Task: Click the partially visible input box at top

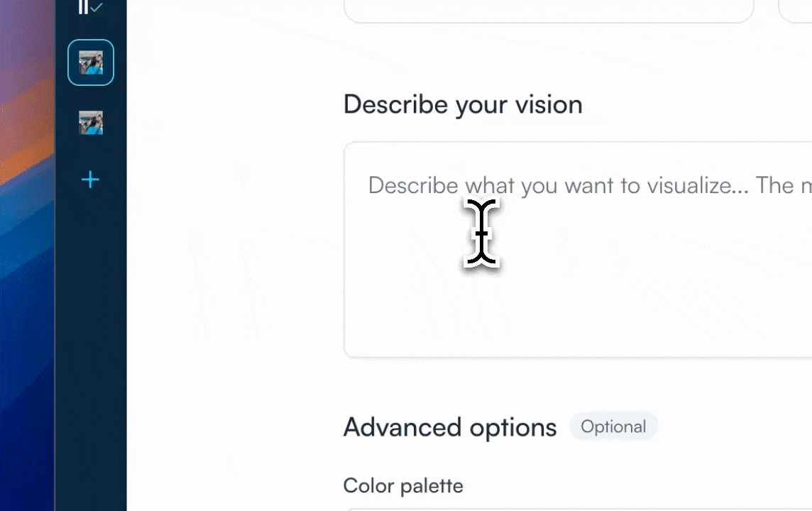Action: coord(548,10)
